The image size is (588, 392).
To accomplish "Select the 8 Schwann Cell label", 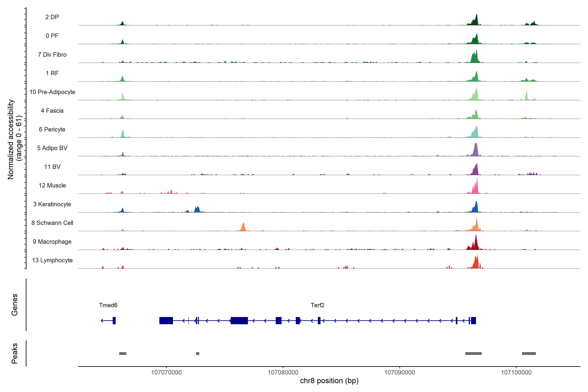I will [52, 223].
